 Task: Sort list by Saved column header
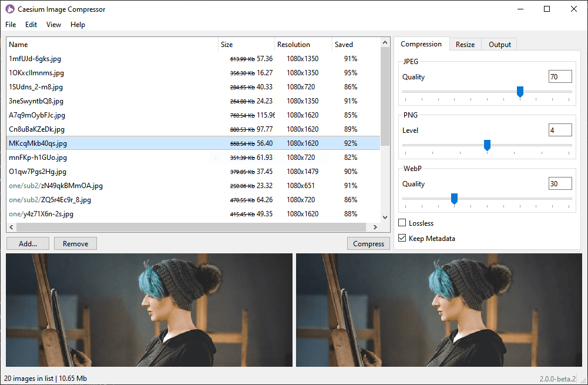coord(344,45)
